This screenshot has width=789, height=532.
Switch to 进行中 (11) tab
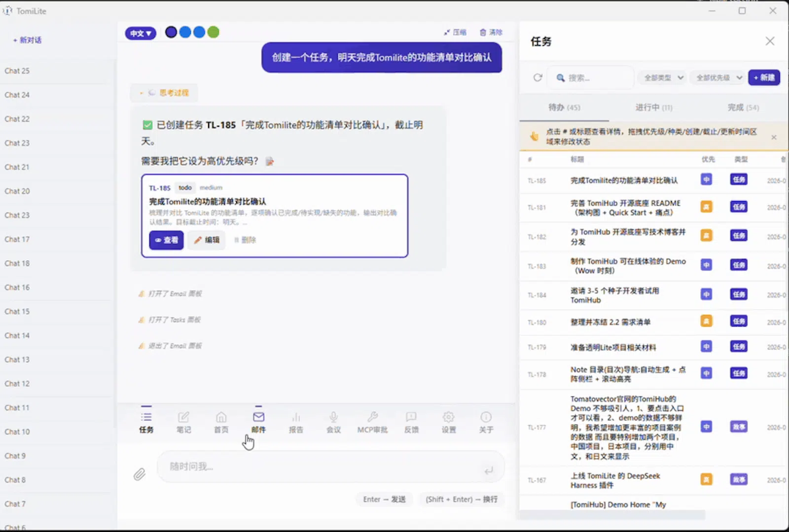(653, 107)
